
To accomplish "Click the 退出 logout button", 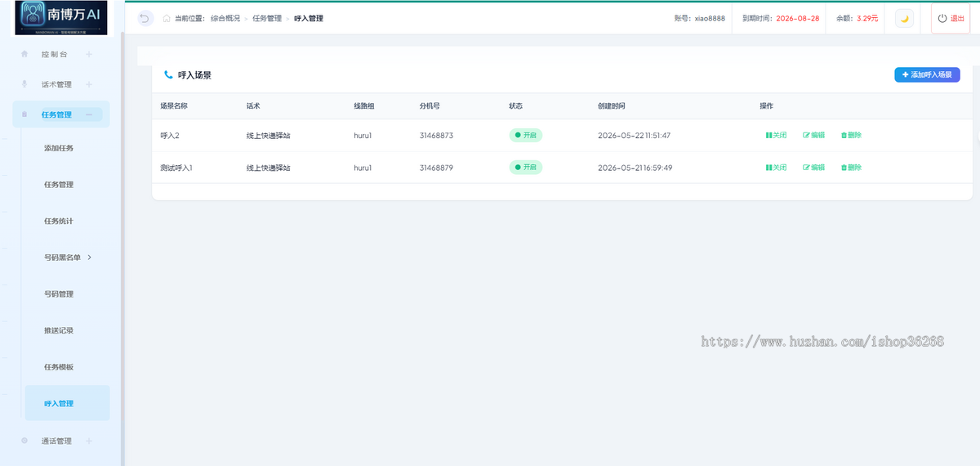I will click(951, 18).
